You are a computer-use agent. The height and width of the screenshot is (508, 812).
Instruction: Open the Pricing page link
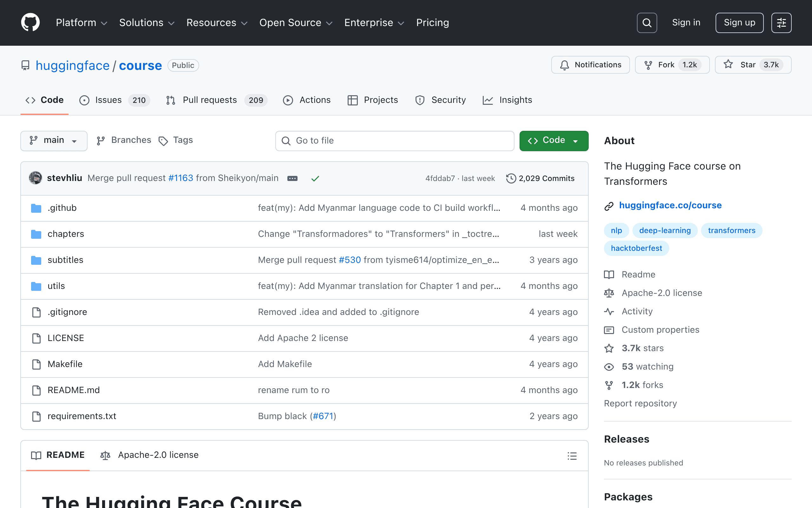coord(433,23)
